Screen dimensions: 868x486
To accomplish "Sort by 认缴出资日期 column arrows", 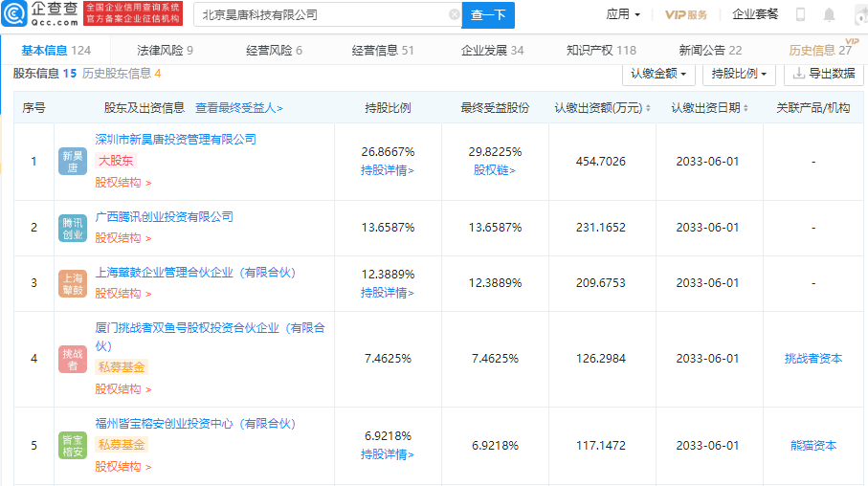I will click(746, 108).
